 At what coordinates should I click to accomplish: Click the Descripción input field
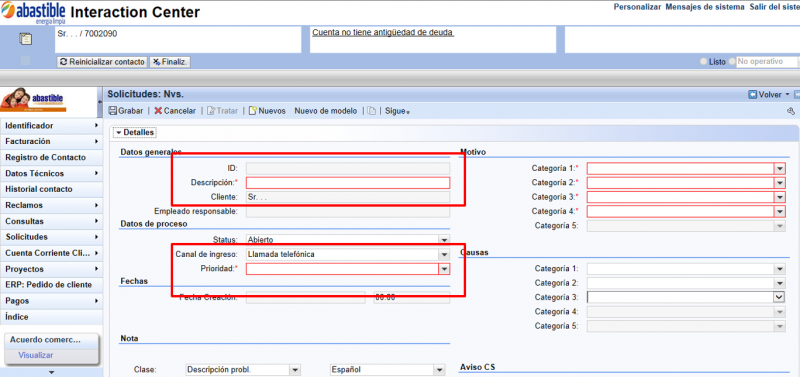[348, 183]
